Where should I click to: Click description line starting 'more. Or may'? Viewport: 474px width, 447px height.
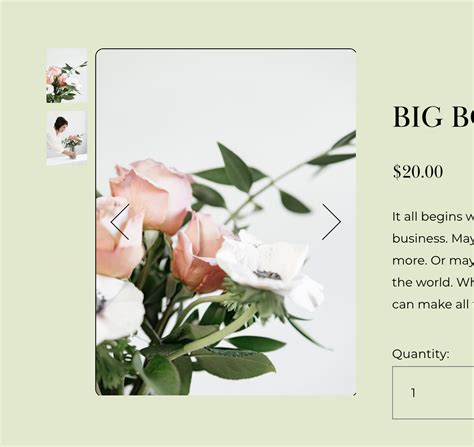(433, 261)
